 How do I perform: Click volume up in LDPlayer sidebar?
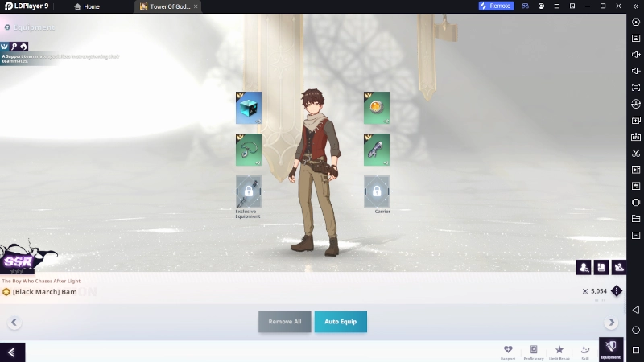[636, 55]
